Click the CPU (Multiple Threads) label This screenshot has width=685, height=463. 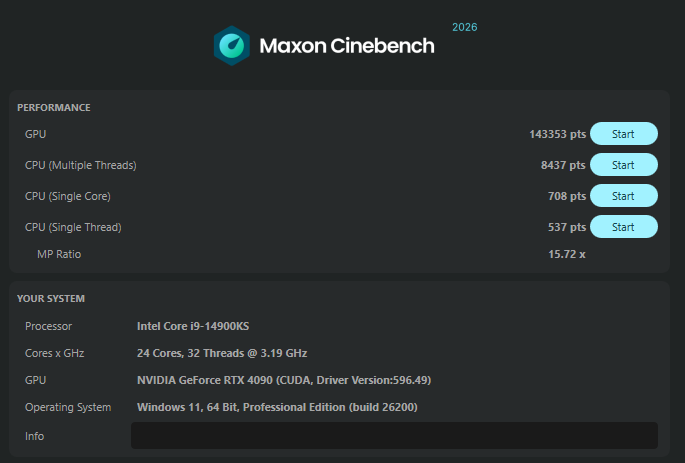pos(81,165)
